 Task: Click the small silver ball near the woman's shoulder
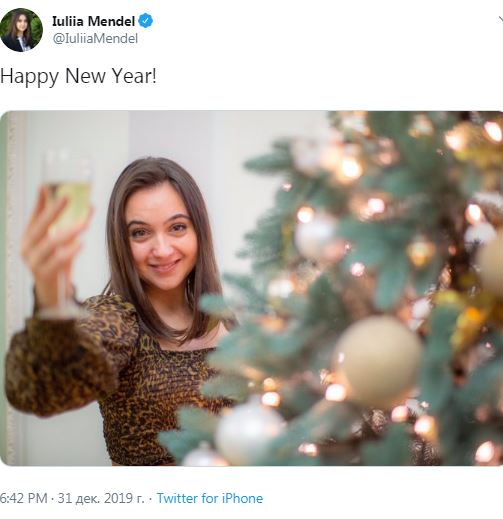[x=280, y=288]
